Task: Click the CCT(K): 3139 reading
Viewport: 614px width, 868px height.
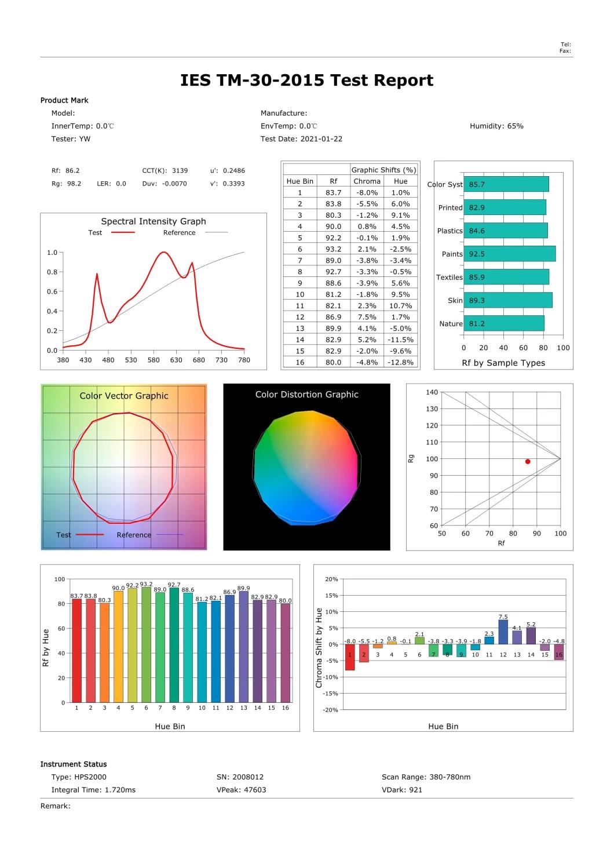Action: 165,171
